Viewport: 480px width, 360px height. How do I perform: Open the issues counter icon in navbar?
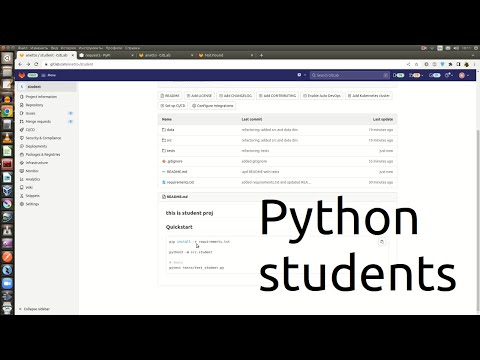coord(398,75)
